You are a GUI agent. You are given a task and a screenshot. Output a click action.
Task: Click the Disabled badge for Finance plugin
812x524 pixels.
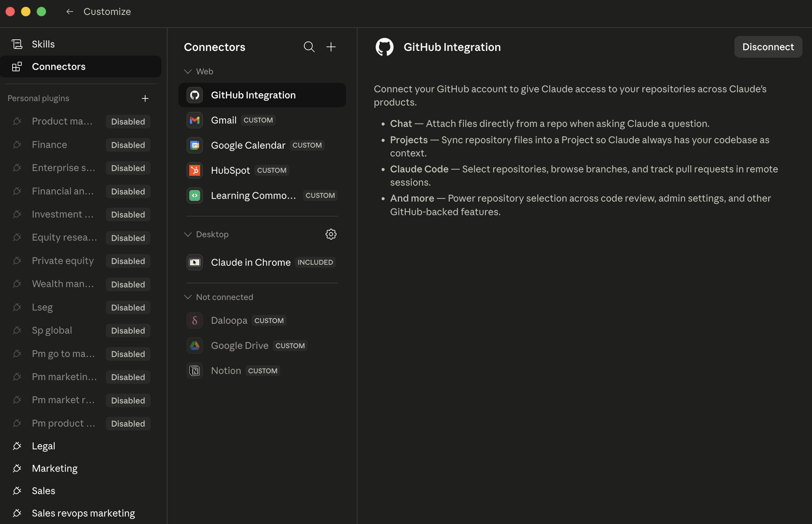tap(128, 145)
